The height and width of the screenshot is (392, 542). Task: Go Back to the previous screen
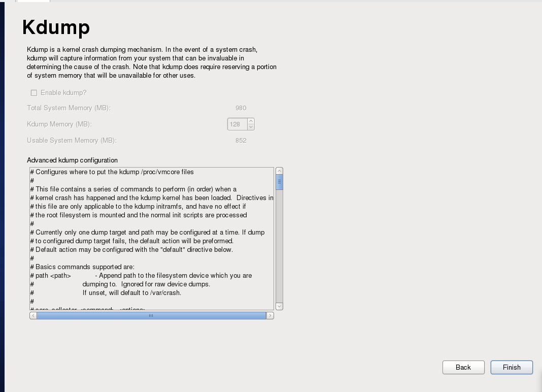[x=463, y=367]
